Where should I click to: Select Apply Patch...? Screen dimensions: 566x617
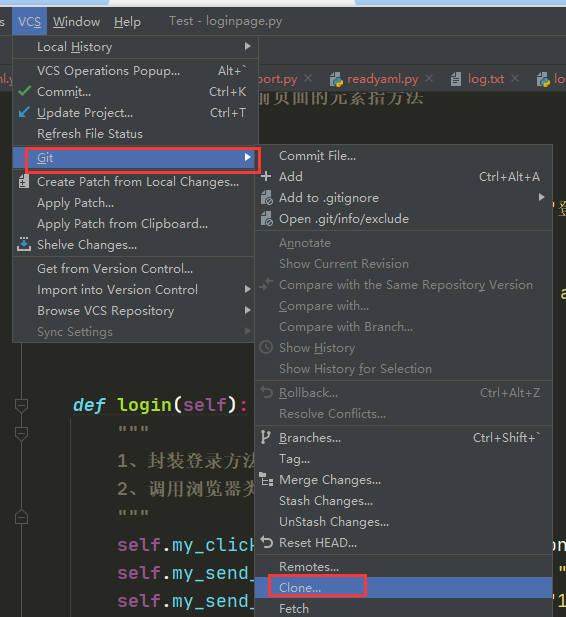click(x=135, y=203)
